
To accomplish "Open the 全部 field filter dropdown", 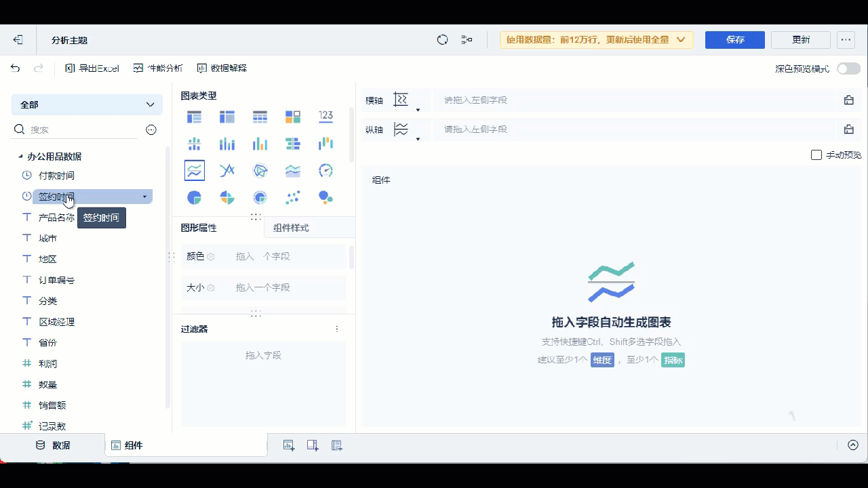I will [x=86, y=105].
